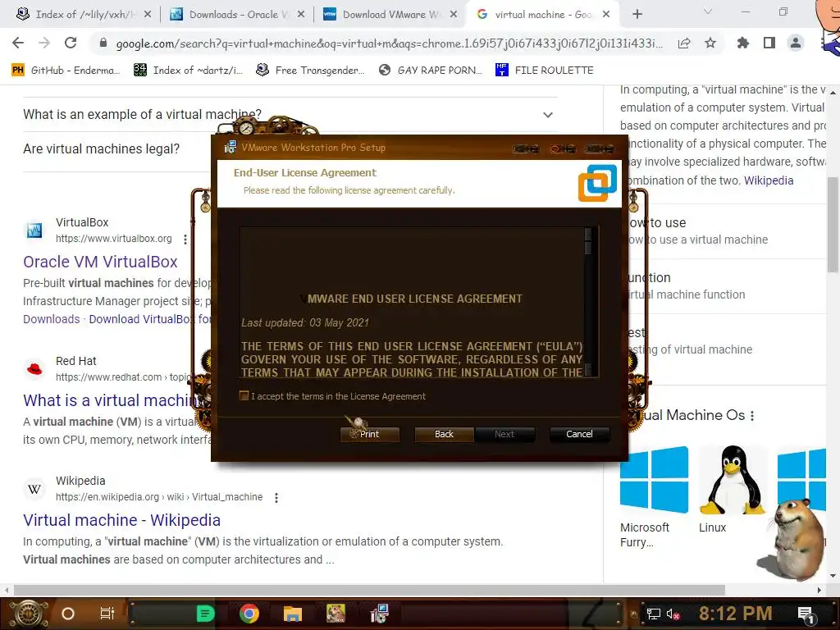This screenshot has height=630, width=840.
Task: Toggle the Chrome side panel icon
Action: (x=769, y=43)
